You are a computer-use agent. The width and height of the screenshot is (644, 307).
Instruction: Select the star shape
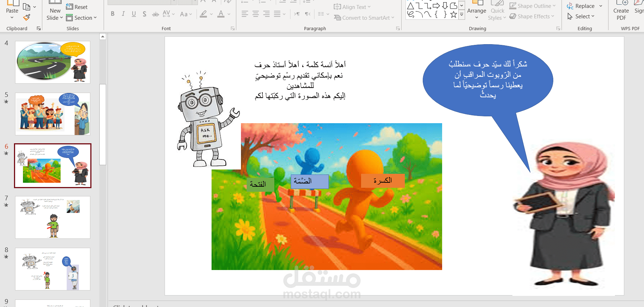click(x=454, y=14)
